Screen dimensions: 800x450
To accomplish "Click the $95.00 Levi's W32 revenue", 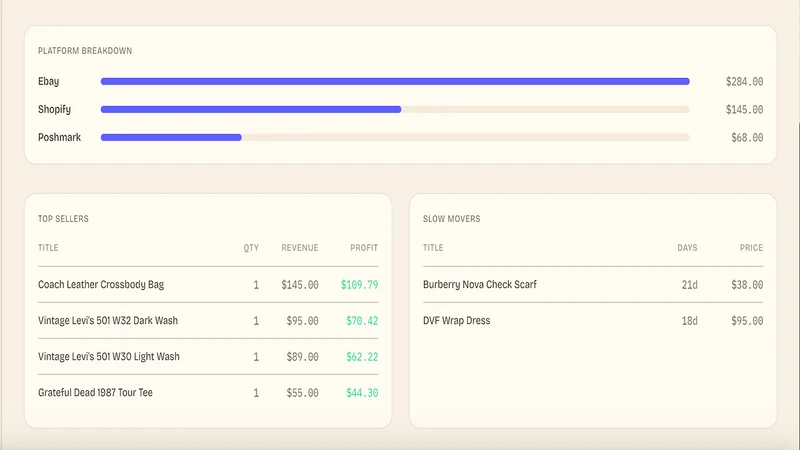I will [x=302, y=321].
